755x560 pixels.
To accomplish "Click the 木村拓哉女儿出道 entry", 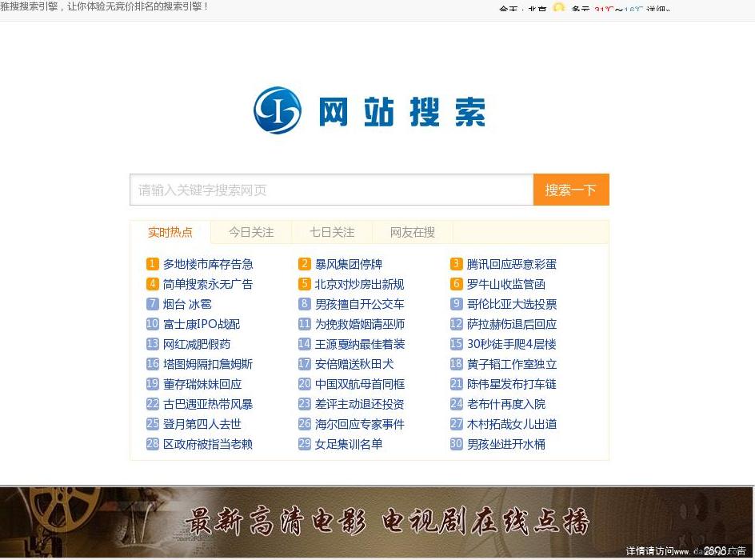I will (x=512, y=424).
